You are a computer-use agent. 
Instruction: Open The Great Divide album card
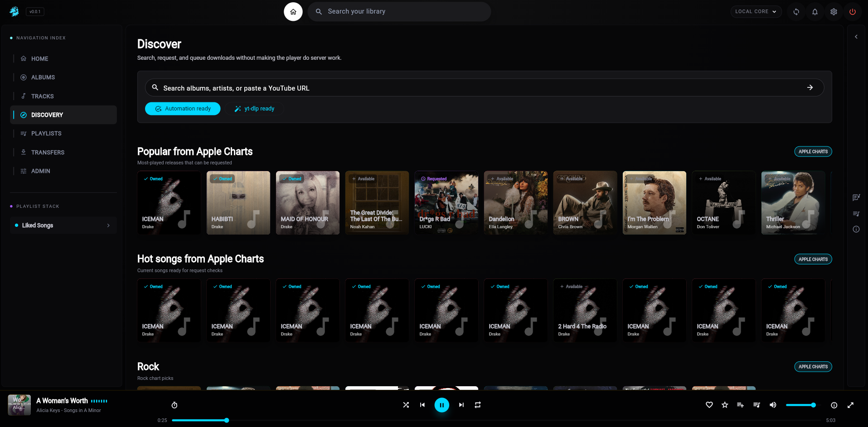point(377,203)
